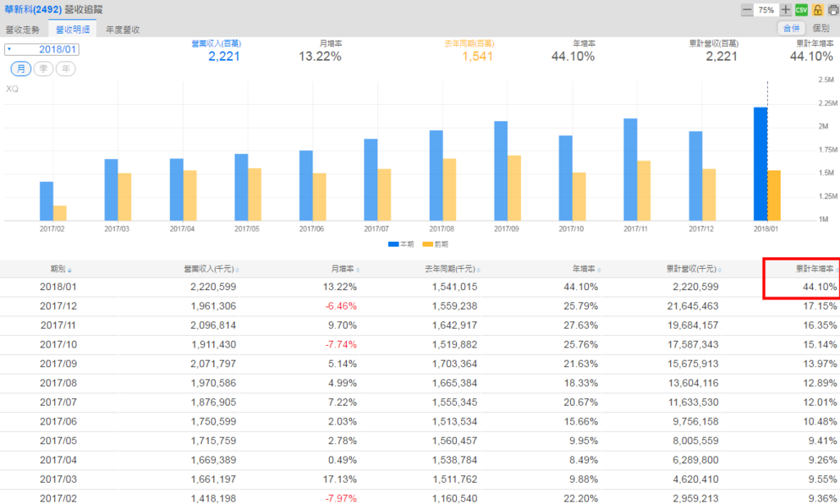Click the 13.22% summary 月增率 figure
Screen dimensions: 840x504
[320, 57]
